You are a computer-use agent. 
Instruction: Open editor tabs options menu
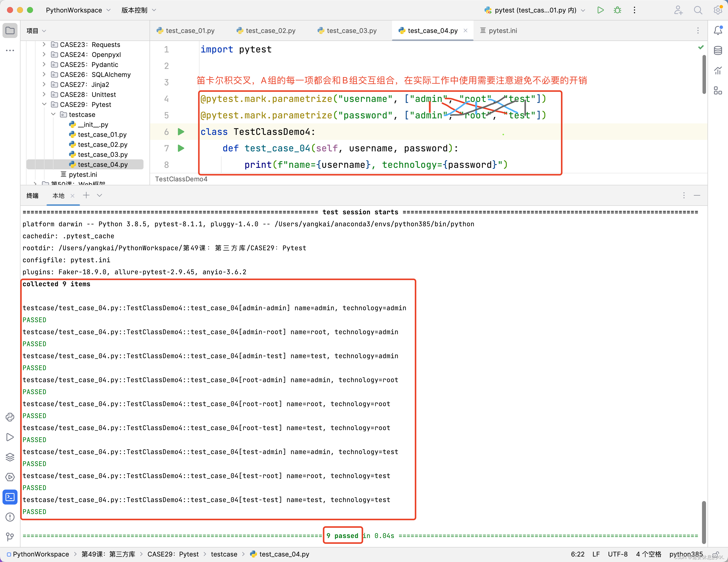tap(698, 31)
